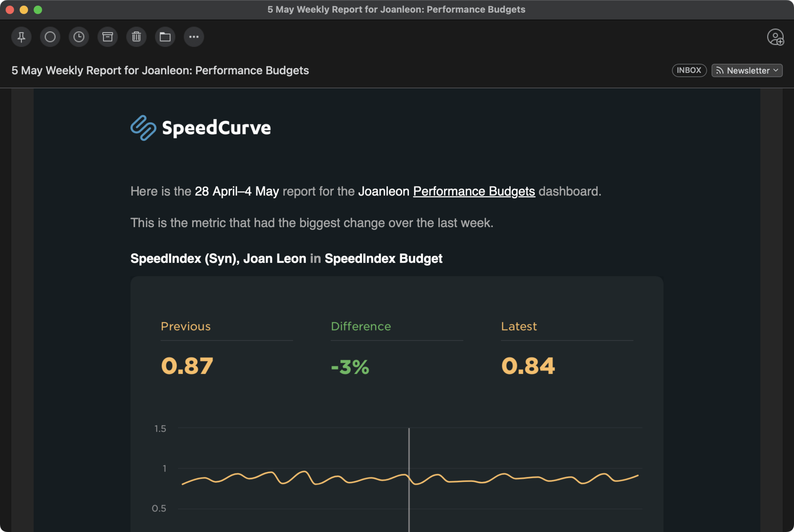Archive this message with the archive icon
This screenshot has width=794, height=532.
(108, 37)
